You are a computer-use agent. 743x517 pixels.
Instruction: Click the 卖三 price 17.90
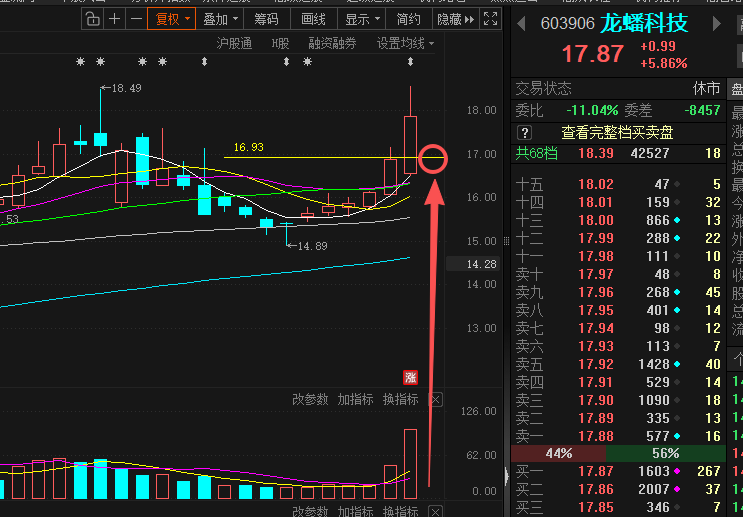(x=596, y=400)
